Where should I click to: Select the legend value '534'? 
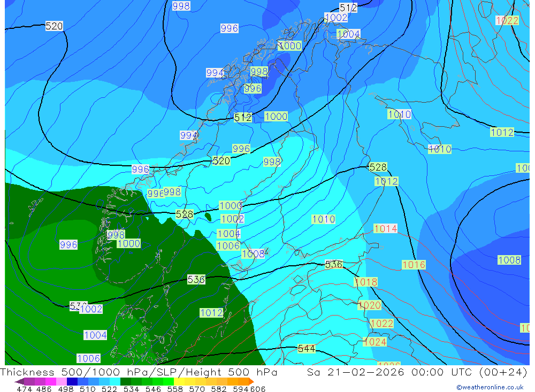[131, 389]
